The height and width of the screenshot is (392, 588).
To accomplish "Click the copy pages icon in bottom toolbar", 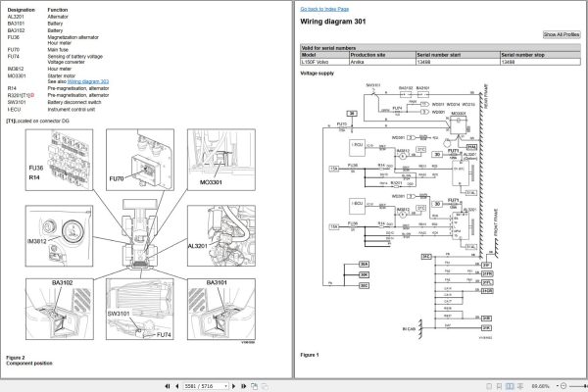I will click(x=254, y=386).
